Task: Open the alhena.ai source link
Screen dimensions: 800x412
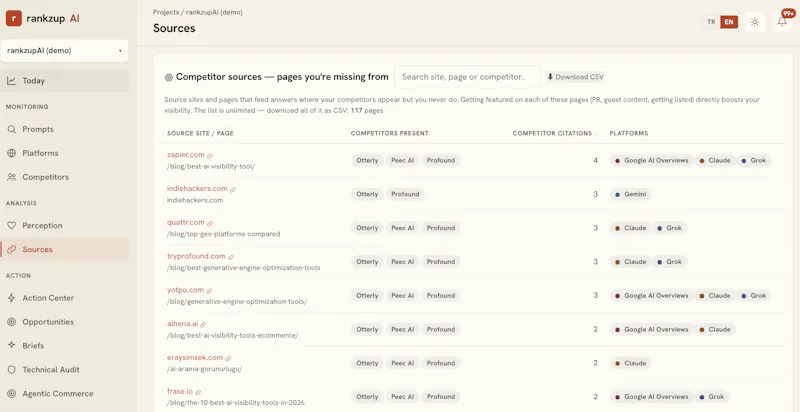Action: tap(183, 323)
